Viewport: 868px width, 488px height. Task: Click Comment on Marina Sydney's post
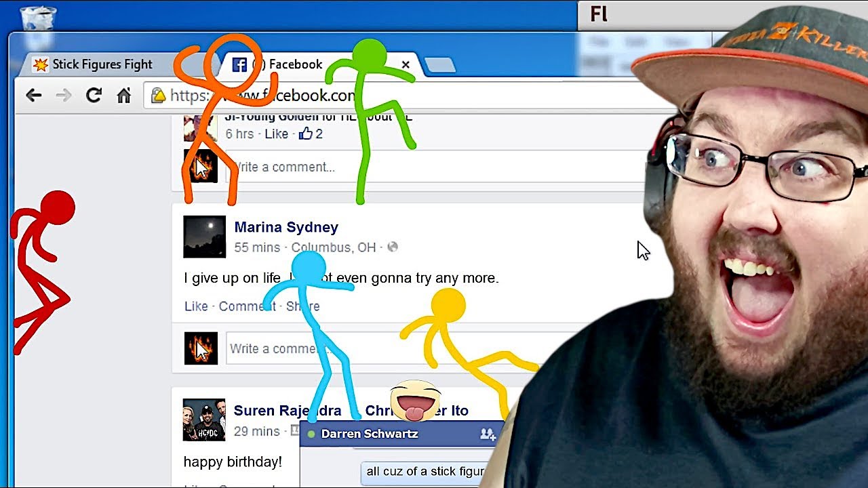pos(247,306)
